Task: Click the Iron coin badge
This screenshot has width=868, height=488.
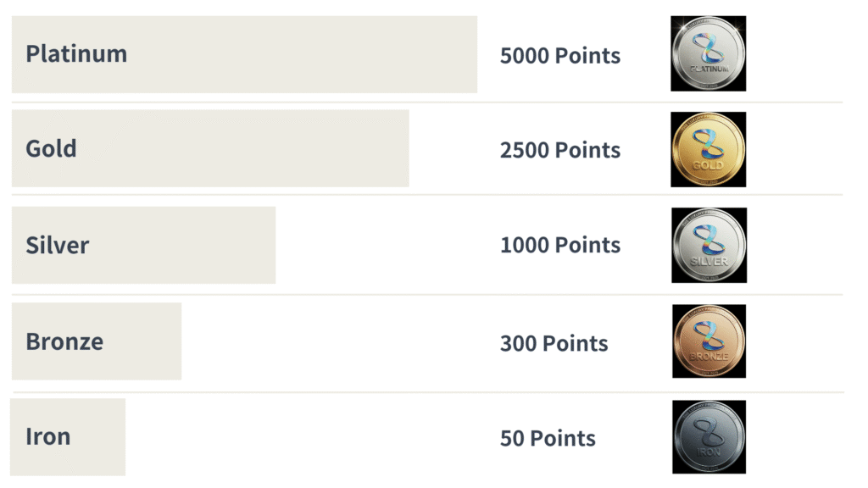Action: pos(709,436)
